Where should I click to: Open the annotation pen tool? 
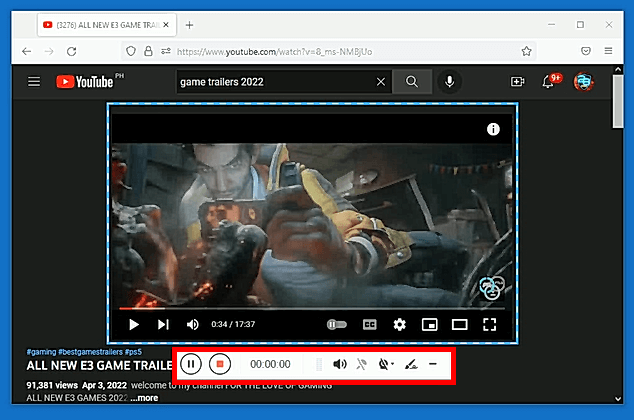[411, 364]
